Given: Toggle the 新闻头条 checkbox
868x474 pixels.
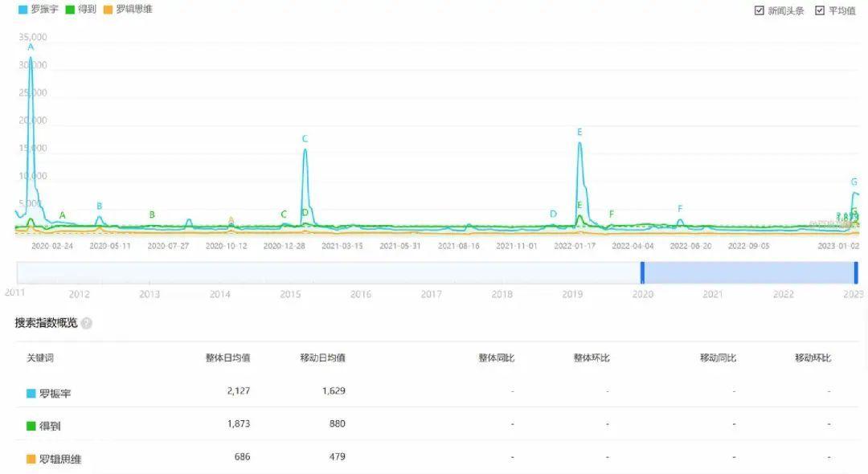Looking at the screenshot, I should pyautogui.click(x=759, y=10).
